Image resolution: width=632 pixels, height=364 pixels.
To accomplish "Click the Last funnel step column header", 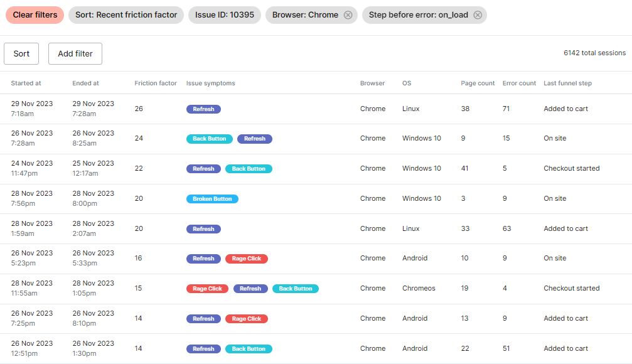I will 567,83.
